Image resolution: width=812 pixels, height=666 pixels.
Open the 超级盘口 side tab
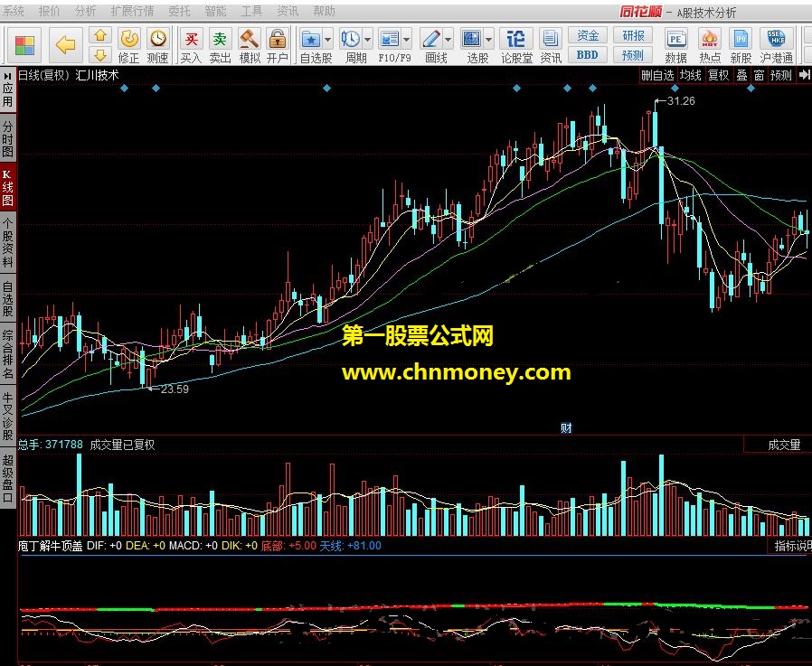(7, 479)
